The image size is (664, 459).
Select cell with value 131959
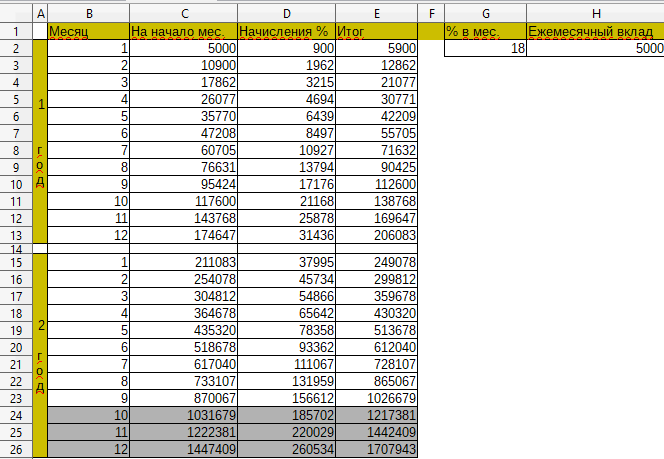click(287, 381)
